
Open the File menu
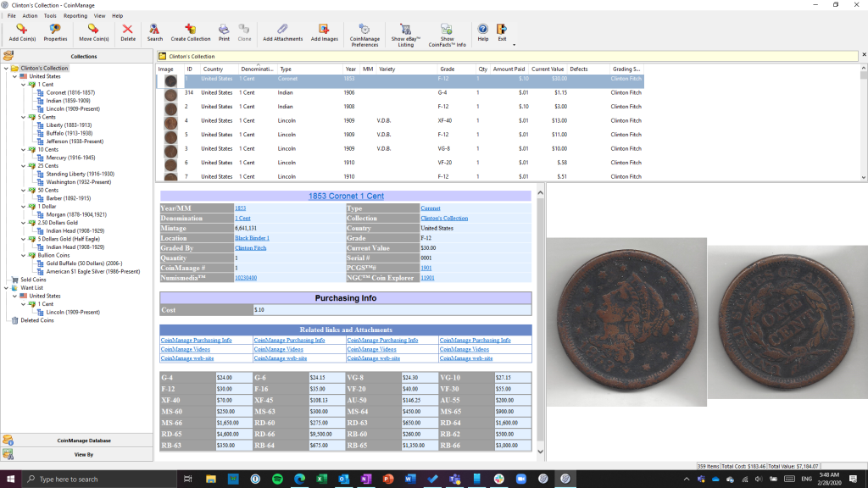[12, 15]
